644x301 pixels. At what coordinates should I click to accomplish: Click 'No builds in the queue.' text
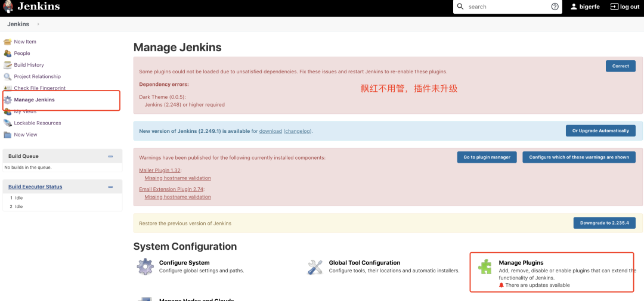(x=28, y=167)
